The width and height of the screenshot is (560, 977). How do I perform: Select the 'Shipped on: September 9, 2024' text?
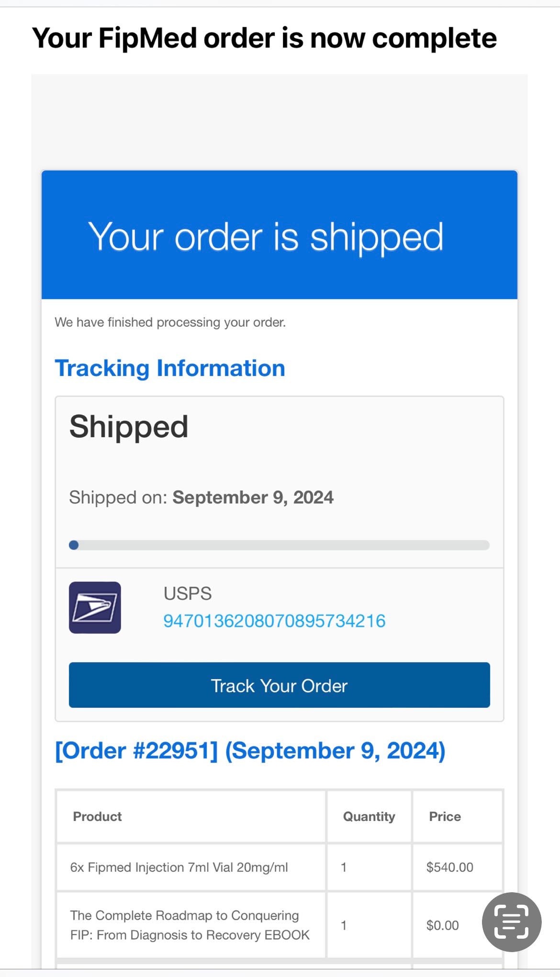click(201, 498)
